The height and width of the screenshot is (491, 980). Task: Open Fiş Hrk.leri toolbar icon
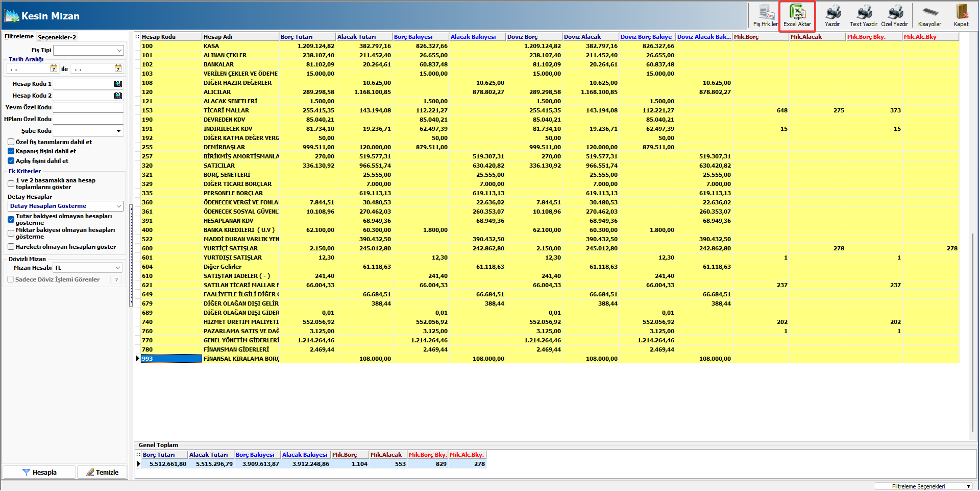pyautogui.click(x=766, y=15)
